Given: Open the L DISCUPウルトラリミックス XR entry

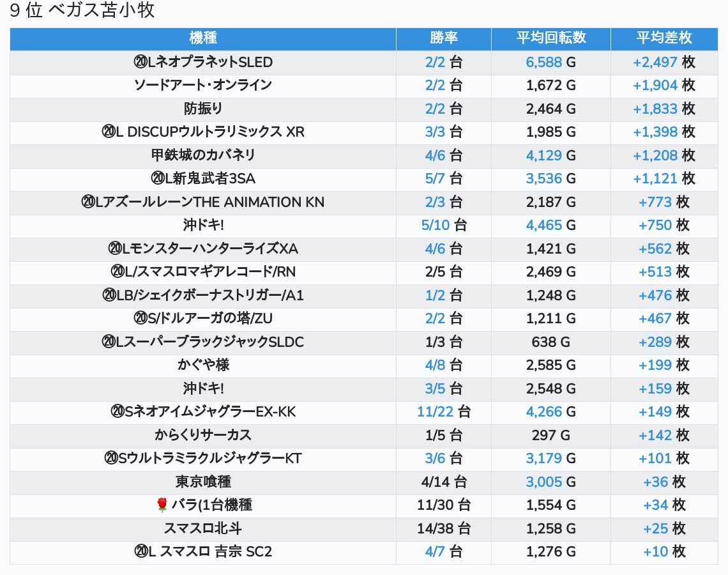Looking at the screenshot, I should click(203, 132).
